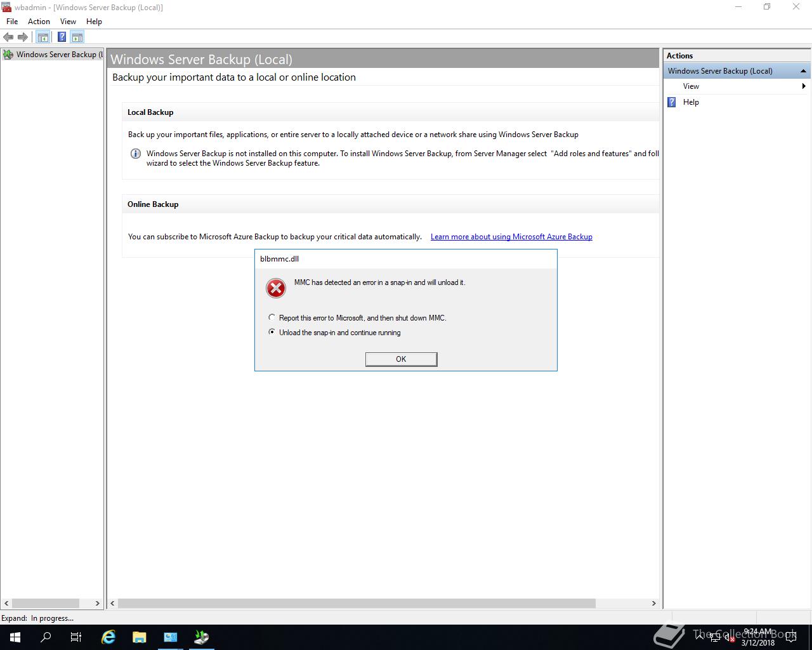Click the blue Help toolbar icon
Screen dimensions: 812x650
pyautogui.click(x=62, y=37)
